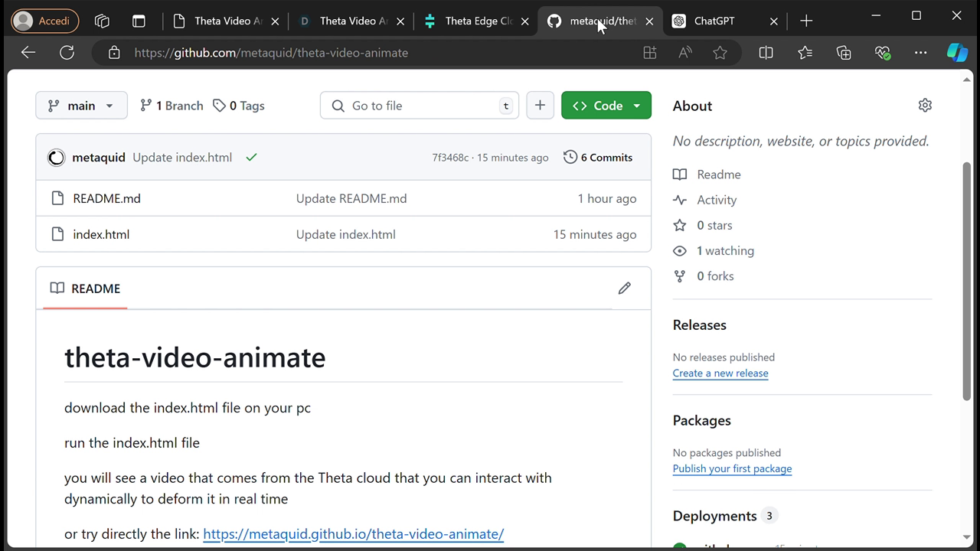The height and width of the screenshot is (551, 980).
Task: Open the Update index.html commit in index.html row
Action: 346,234
